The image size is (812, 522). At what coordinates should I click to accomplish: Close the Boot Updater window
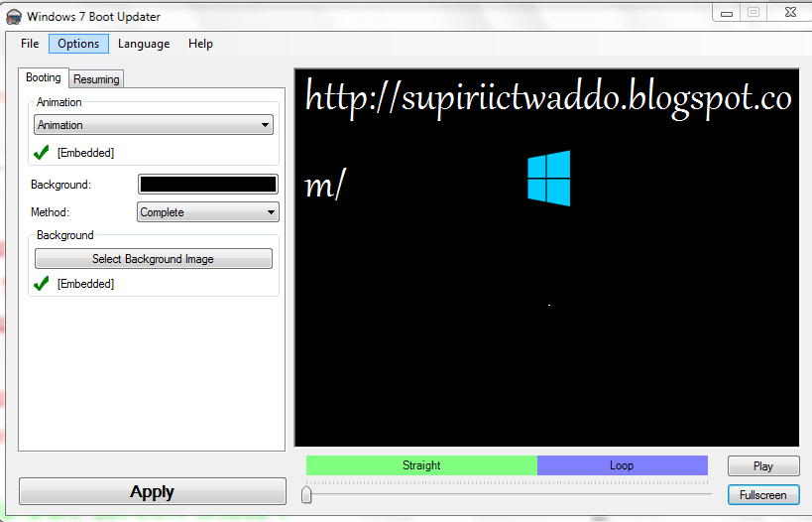click(x=790, y=13)
